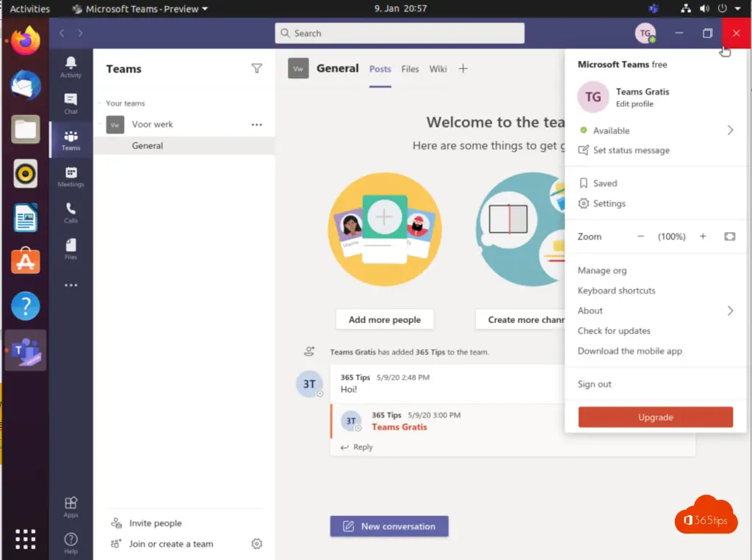Click the New conversation button
The image size is (752, 560).
(x=389, y=526)
